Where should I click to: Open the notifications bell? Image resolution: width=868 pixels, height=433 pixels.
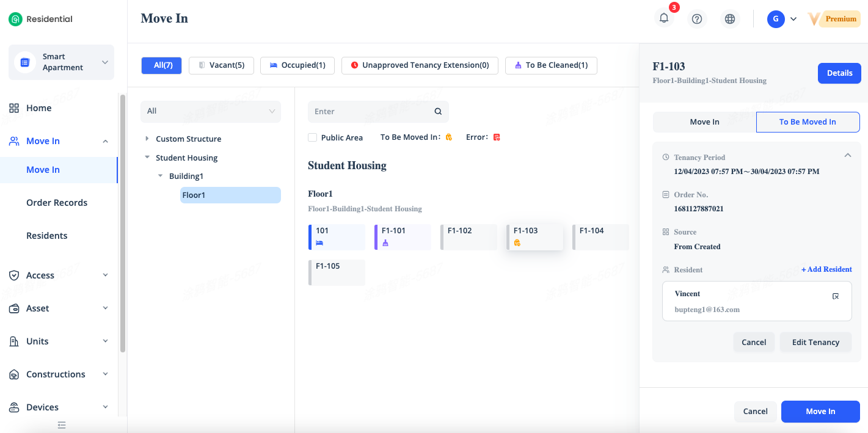tap(664, 18)
